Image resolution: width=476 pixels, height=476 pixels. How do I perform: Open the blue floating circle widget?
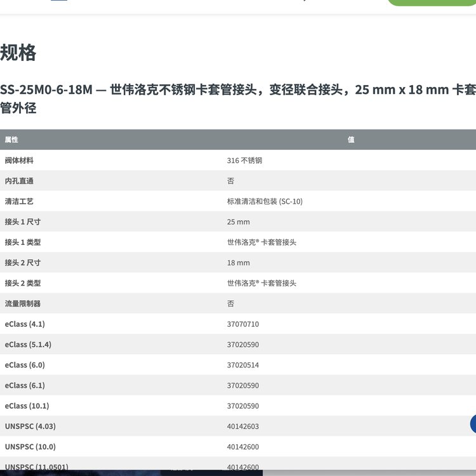473,424
